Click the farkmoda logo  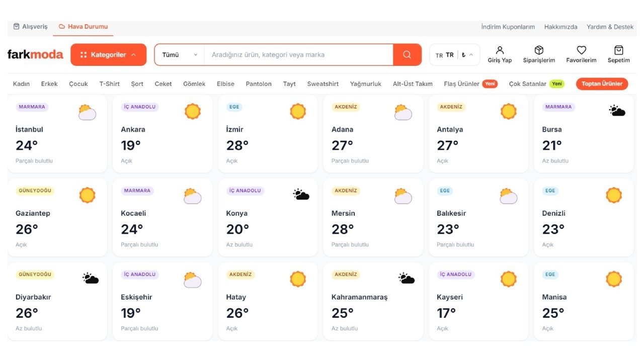[35, 54]
